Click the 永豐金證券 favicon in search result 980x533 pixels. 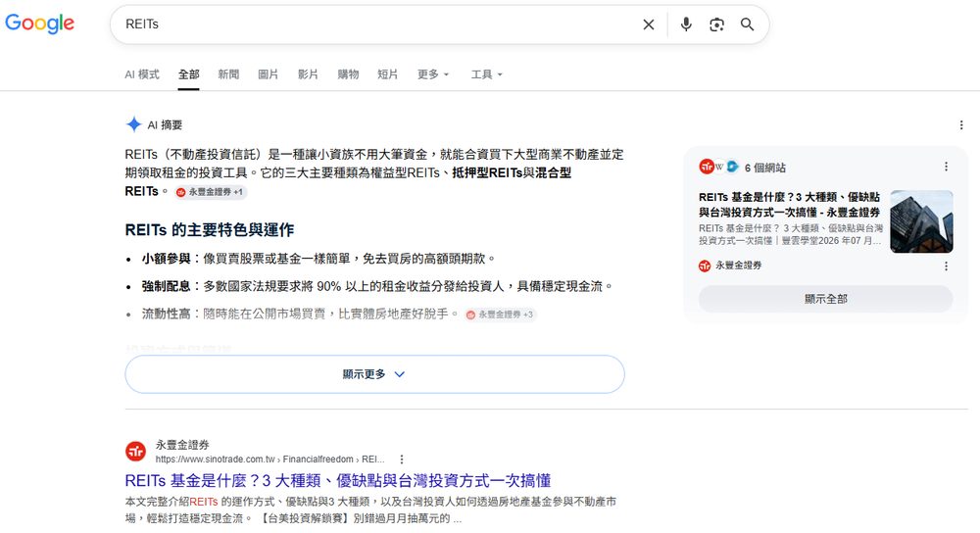click(135, 451)
